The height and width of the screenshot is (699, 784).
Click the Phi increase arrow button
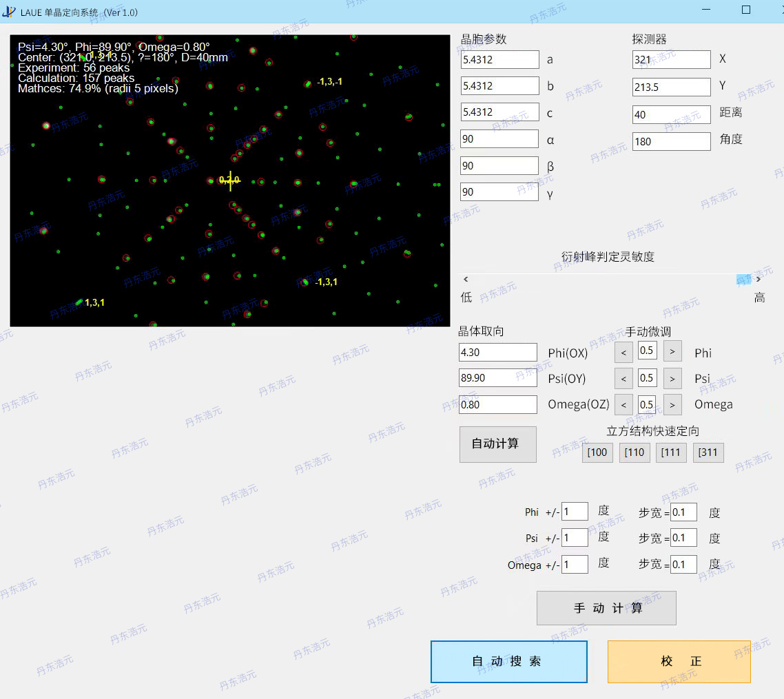[x=672, y=352]
